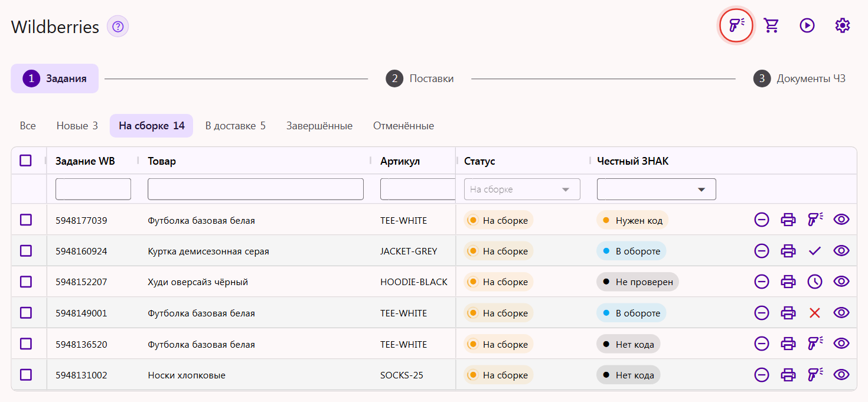Image resolution: width=868 pixels, height=402 pixels.
Task: Cancel task 5948136520 with minus icon
Action: [x=762, y=344]
